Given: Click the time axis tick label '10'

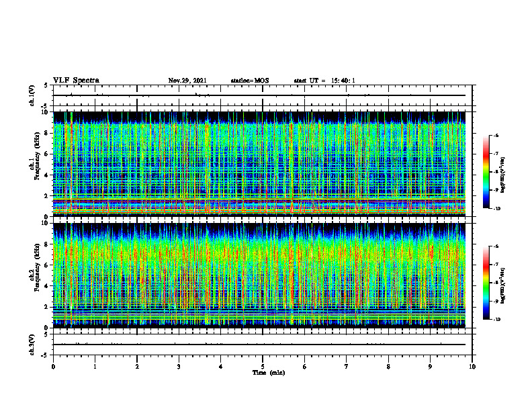Looking at the screenshot, I should tap(472, 367).
